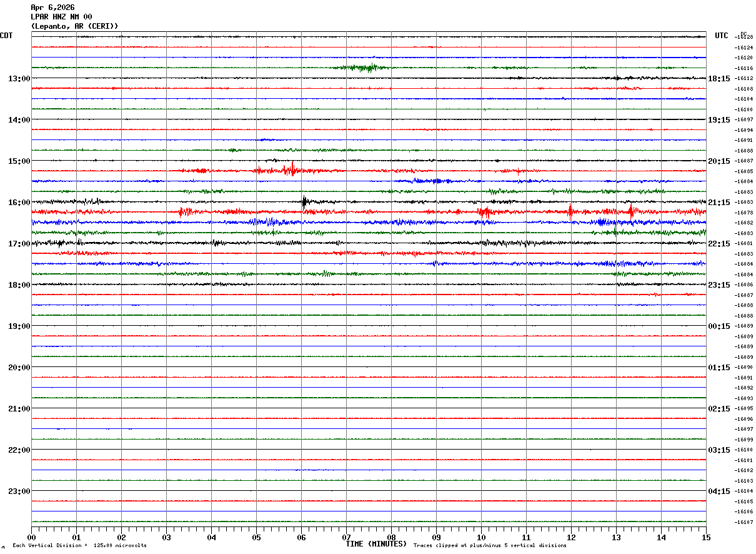Screen dimensions: 756x554
Task: Click minute tick label '05' on time axis
Action: 256,538
